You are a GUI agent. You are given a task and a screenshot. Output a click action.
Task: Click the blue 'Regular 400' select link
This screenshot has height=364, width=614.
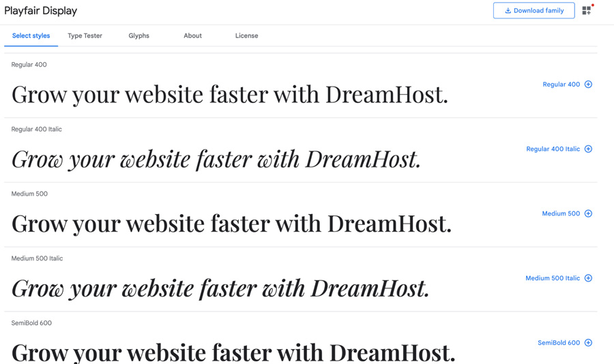[x=561, y=84]
